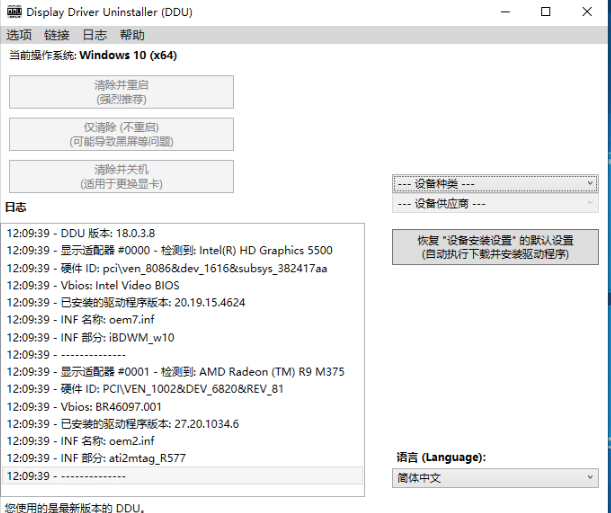The height and width of the screenshot is (513, 611).
Task: Open the 简体中文 language dropdown
Action: click(495, 478)
